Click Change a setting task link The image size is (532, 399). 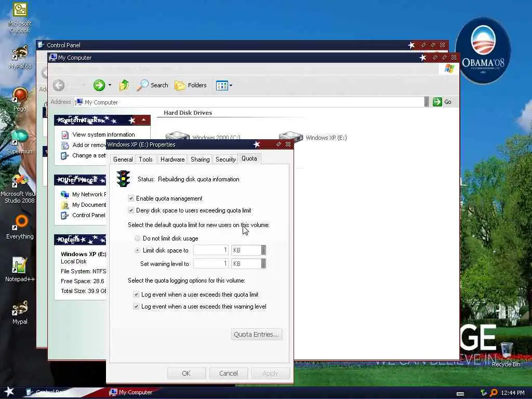(x=84, y=155)
